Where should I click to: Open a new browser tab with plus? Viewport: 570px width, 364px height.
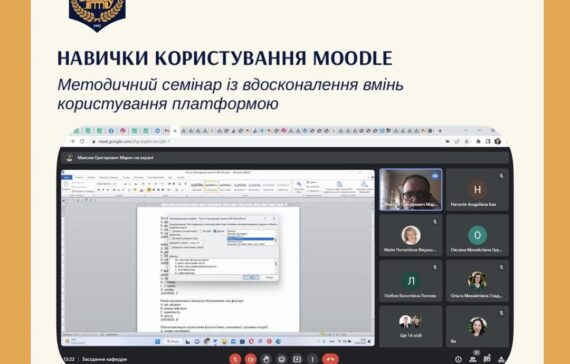440,131
